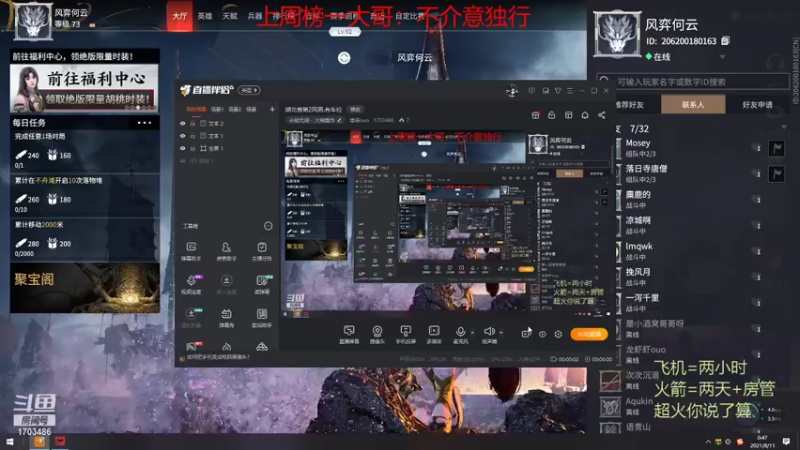Hide the 文本 1 source layer

183,136
